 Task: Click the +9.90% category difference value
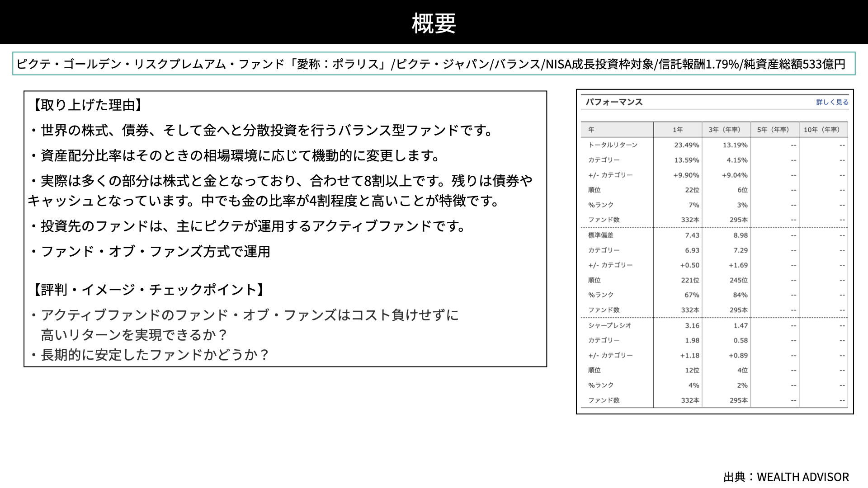tap(686, 175)
